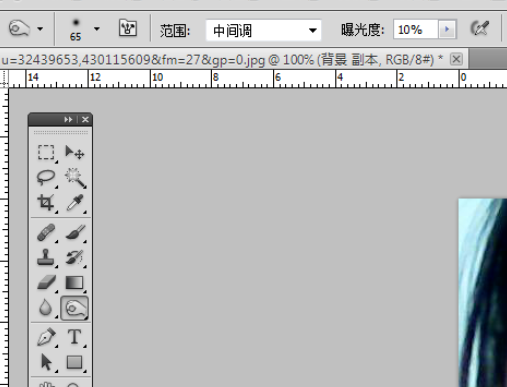
Task: Select the Clone Stamp tool
Action: pyautogui.click(x=46, y=257)
